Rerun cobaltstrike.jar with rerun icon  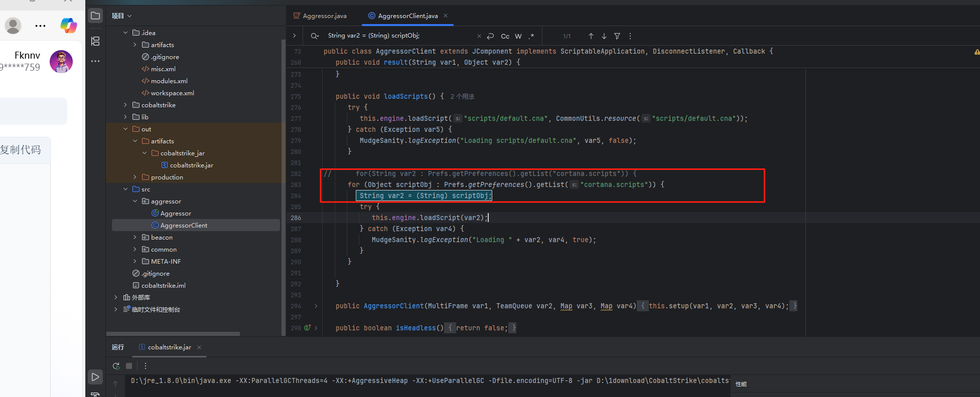click(116, 366)
